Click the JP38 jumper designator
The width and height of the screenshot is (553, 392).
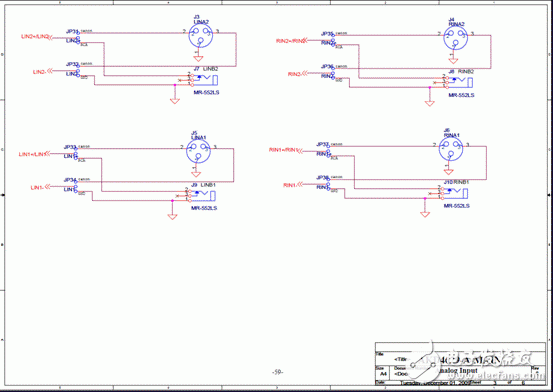322,177
